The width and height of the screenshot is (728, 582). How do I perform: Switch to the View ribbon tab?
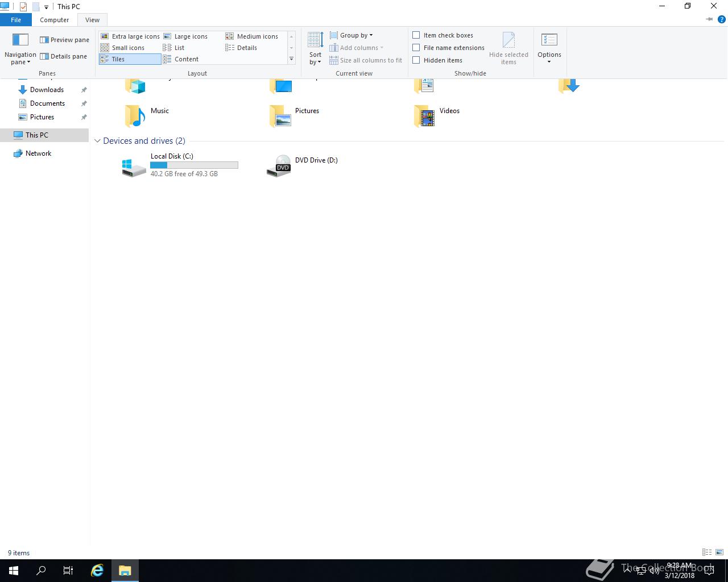tap(92, 20)
